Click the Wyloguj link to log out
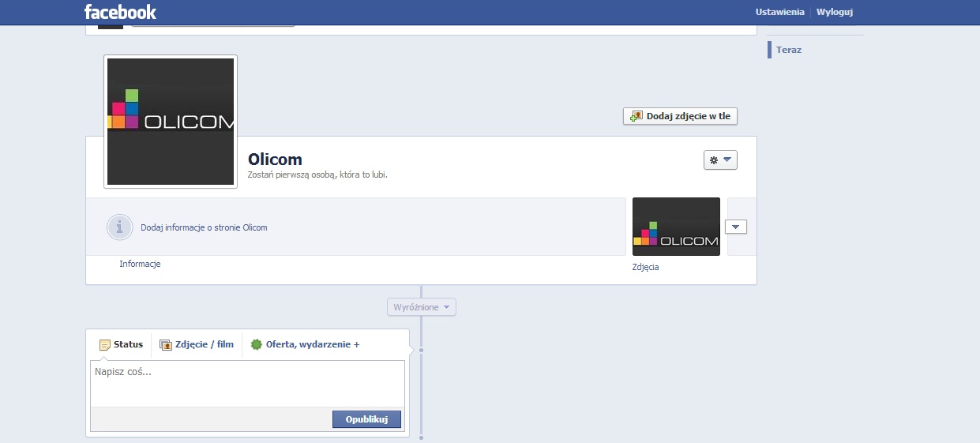The image size is (980, 443). coord(834,12)
